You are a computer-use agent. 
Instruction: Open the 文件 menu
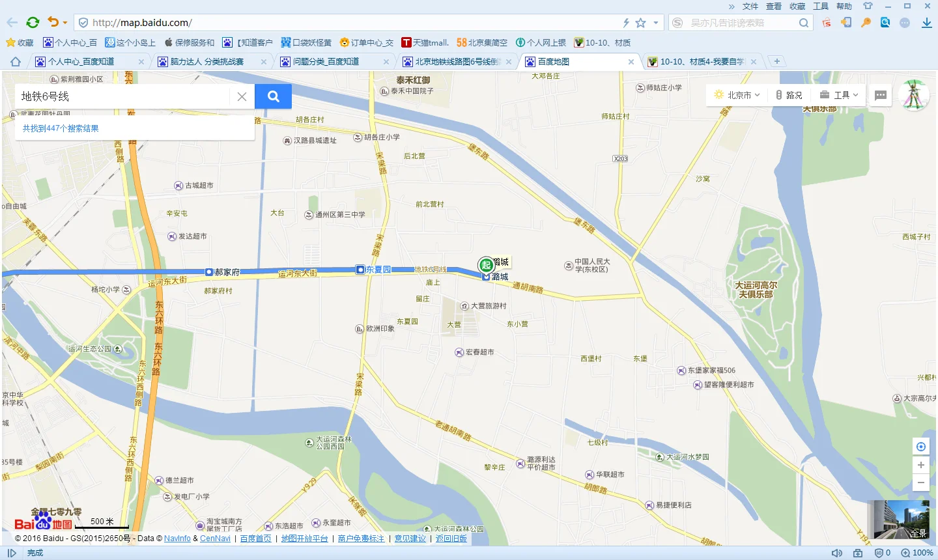[x=749, y=6]
